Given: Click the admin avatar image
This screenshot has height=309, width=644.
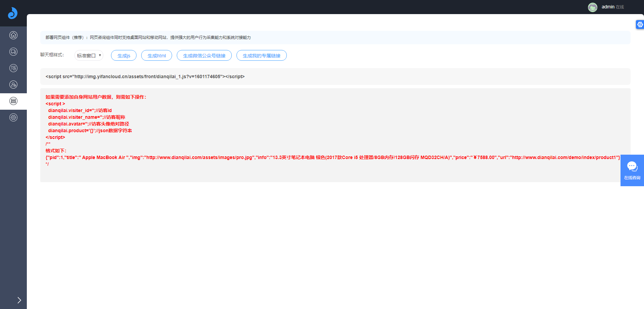Looking at the screenshot, I should (x=592, y=7).
